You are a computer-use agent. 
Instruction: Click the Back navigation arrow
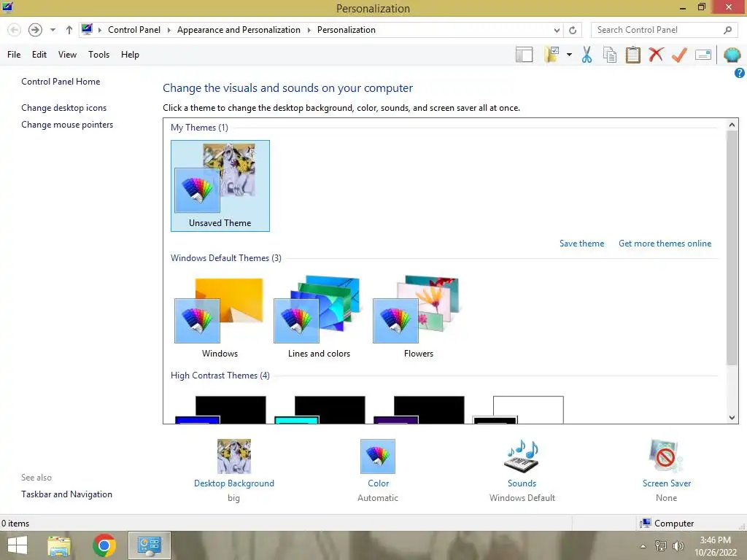click(x=15, y=30)
